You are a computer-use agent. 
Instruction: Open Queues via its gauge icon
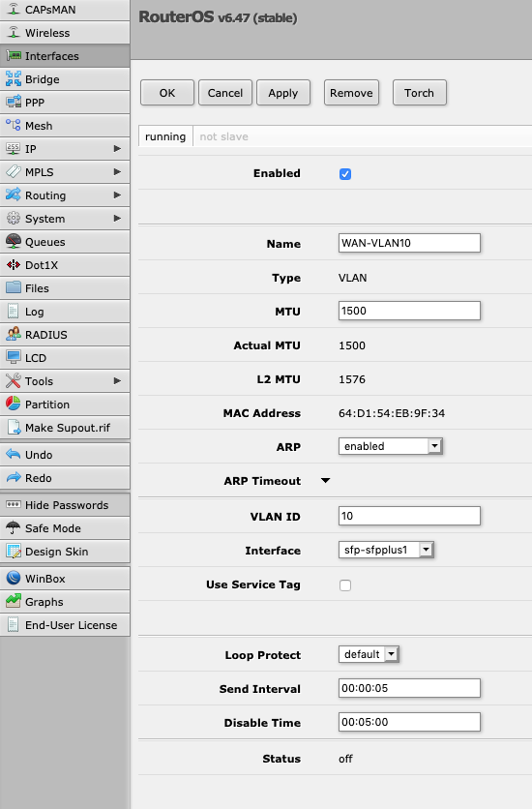(14, 242)
